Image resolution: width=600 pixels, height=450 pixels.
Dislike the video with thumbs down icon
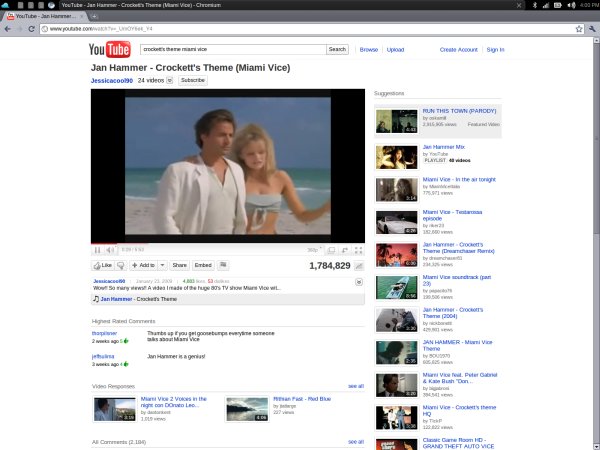coord(121,265)
